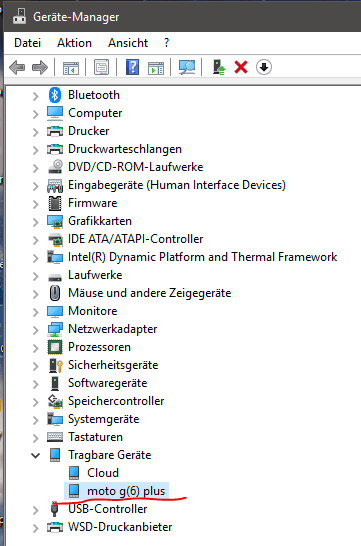Expand the Netzwerkadapter category
Image resolution: width=361 pixels, height=546 pixels.
(36, 329)
